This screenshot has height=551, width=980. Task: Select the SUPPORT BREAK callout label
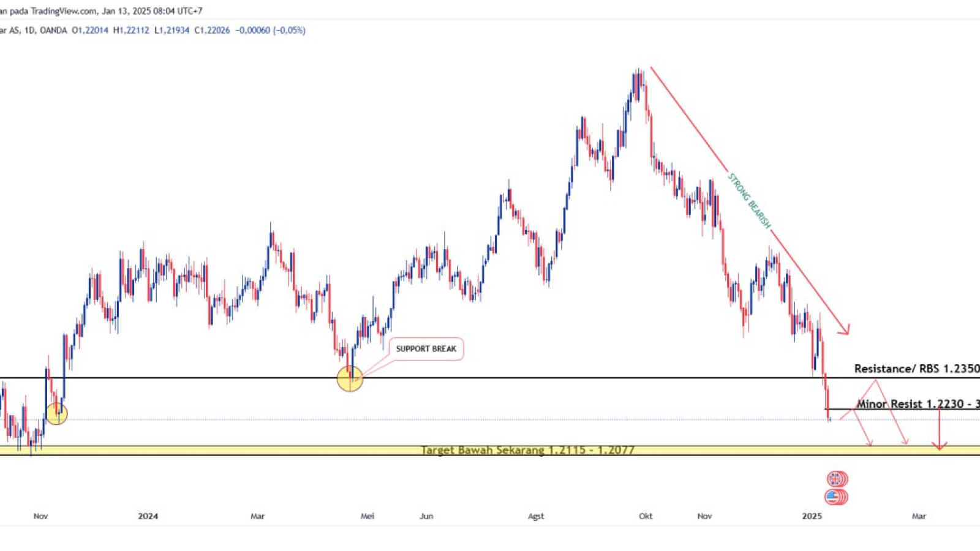point(426,349)
